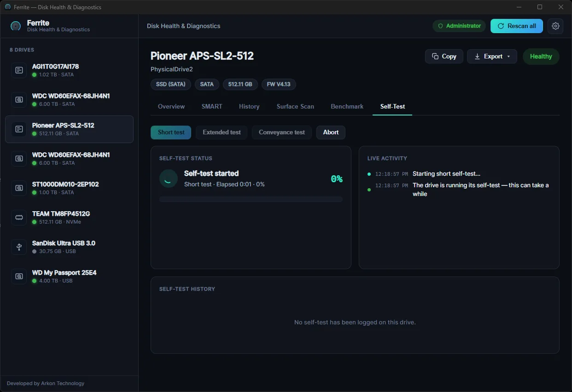Open the settings gear icon

click(555, 26)
